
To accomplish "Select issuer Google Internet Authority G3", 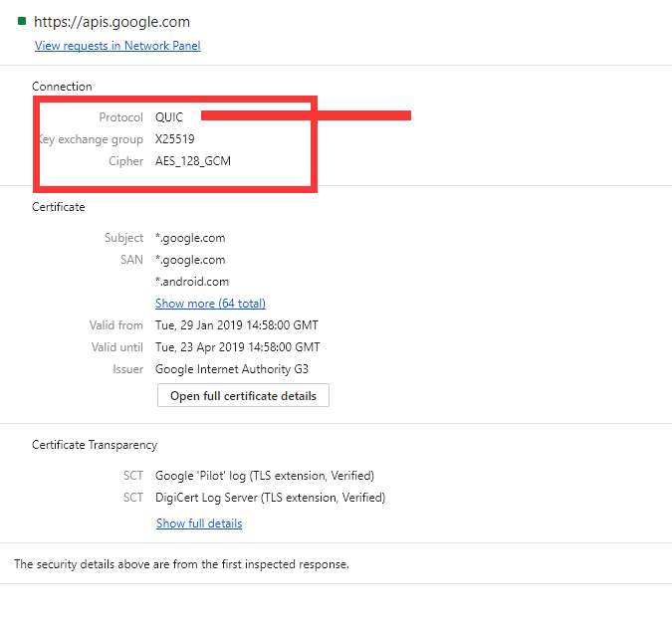I will point(232,369).
